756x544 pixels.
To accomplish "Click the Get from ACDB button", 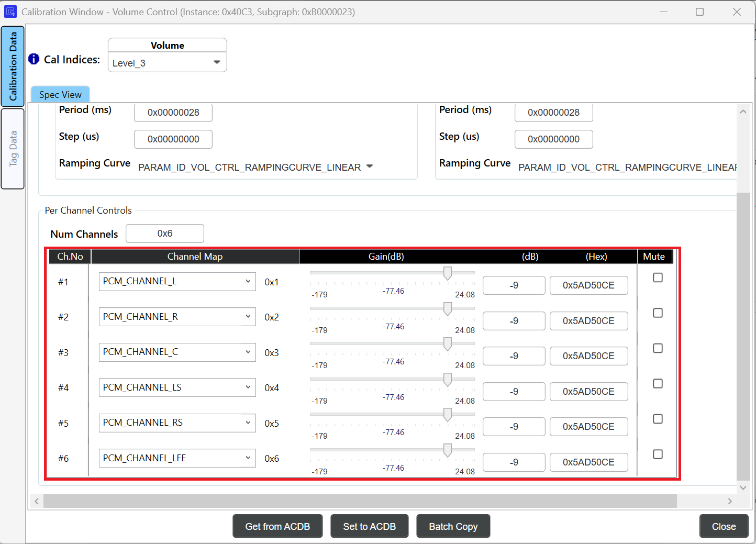I will (277, 526).
